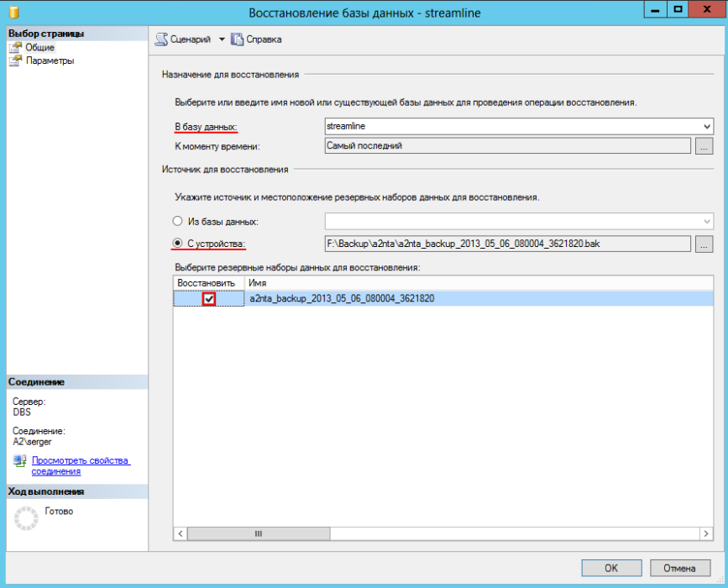Click the A2\serger connection text
This screenshot has height=588, width=728.
32,442
